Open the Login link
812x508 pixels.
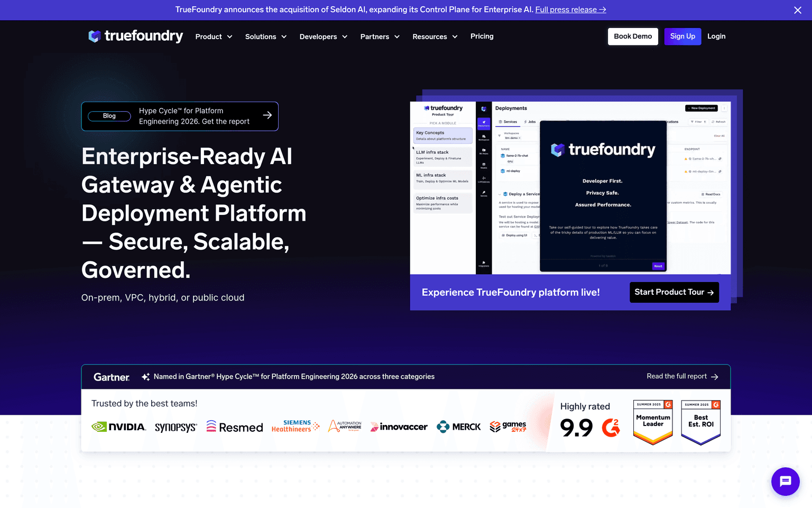(716, 37)
